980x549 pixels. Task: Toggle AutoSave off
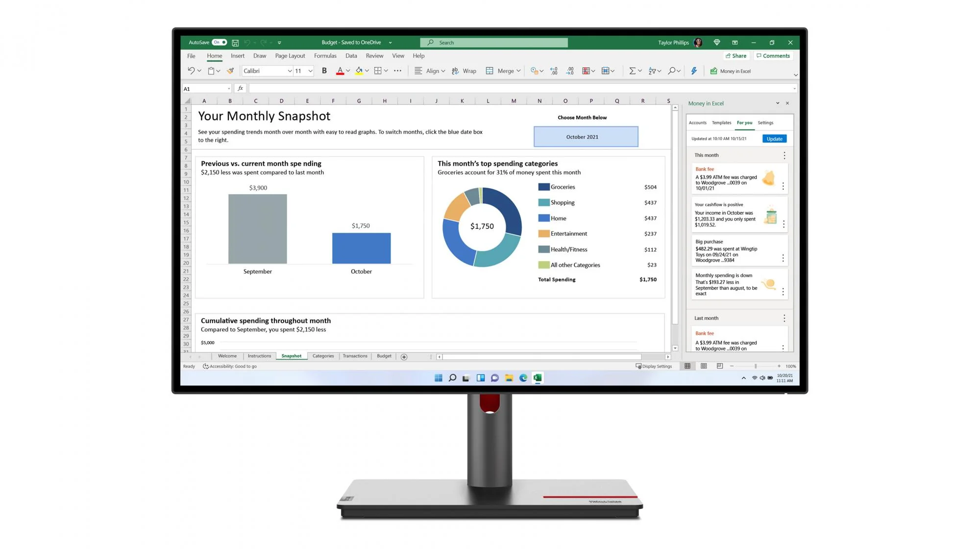(x=219, y=42)
